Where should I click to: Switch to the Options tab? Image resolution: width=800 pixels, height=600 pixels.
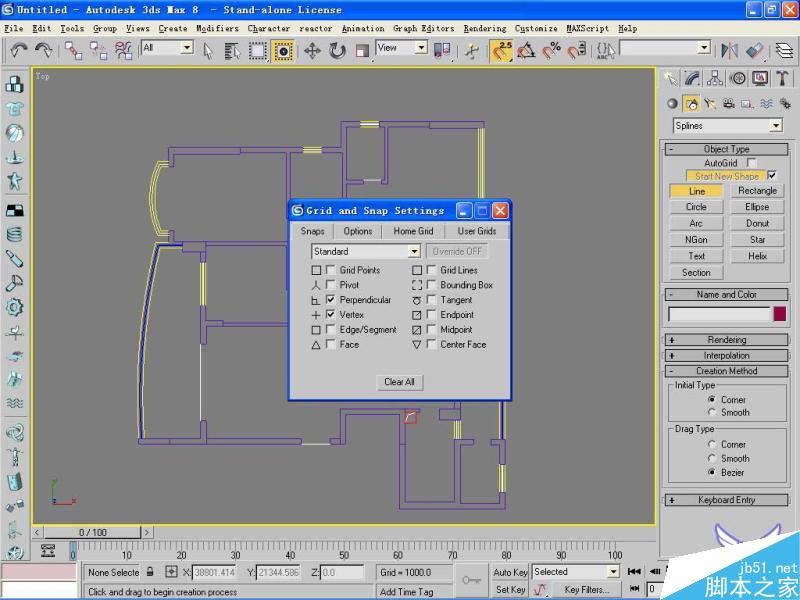(357, 231)
